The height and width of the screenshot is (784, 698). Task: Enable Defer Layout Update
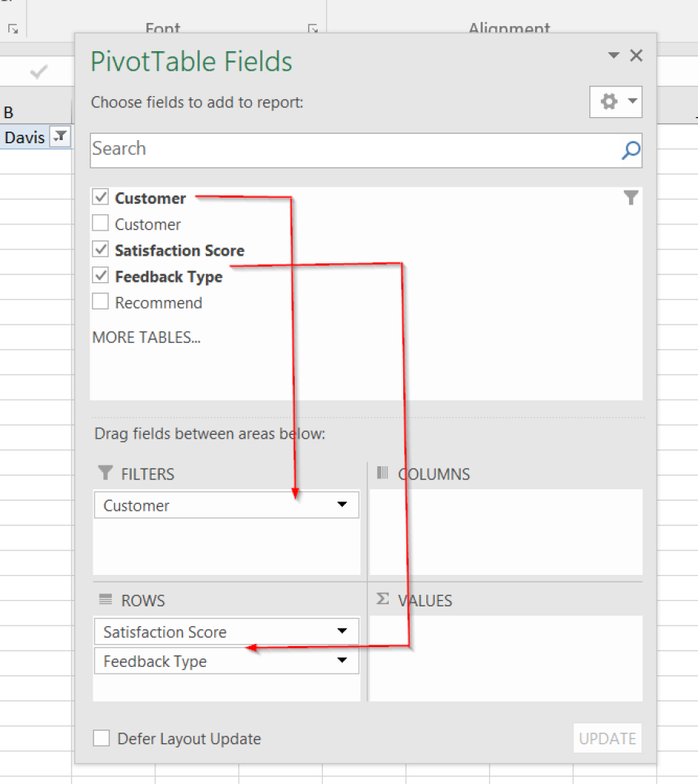100,738
